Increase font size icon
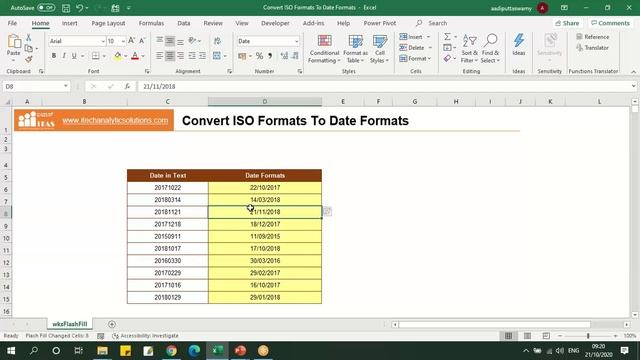 tap(131, 41)
